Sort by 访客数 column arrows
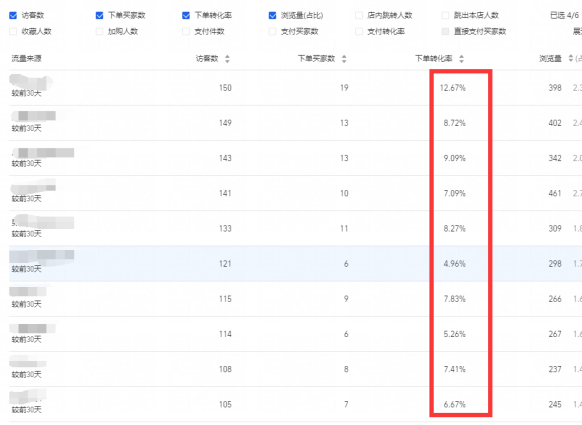The width and height of the screenshot is (582, 425). coord(227,59)
